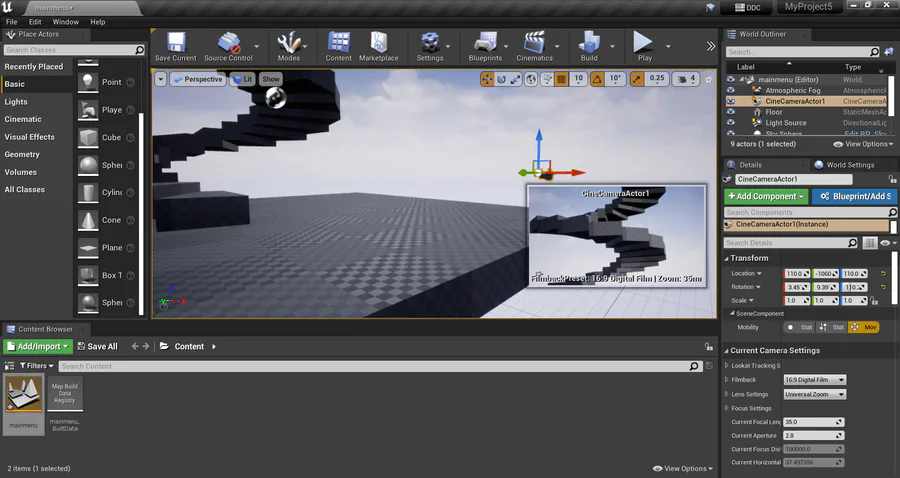The image size is (900, 478).
Task: Open Source Control toolbar icon
Action: coord(228,46)
